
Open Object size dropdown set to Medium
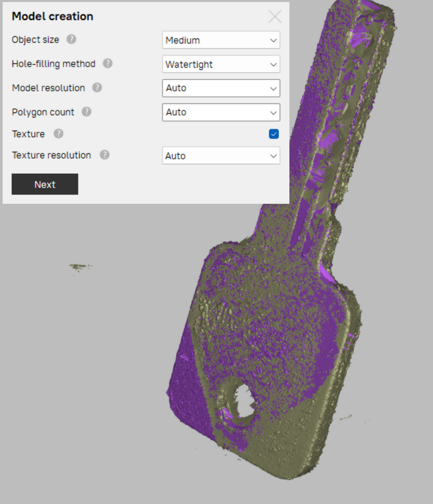(x=221, y=40)
